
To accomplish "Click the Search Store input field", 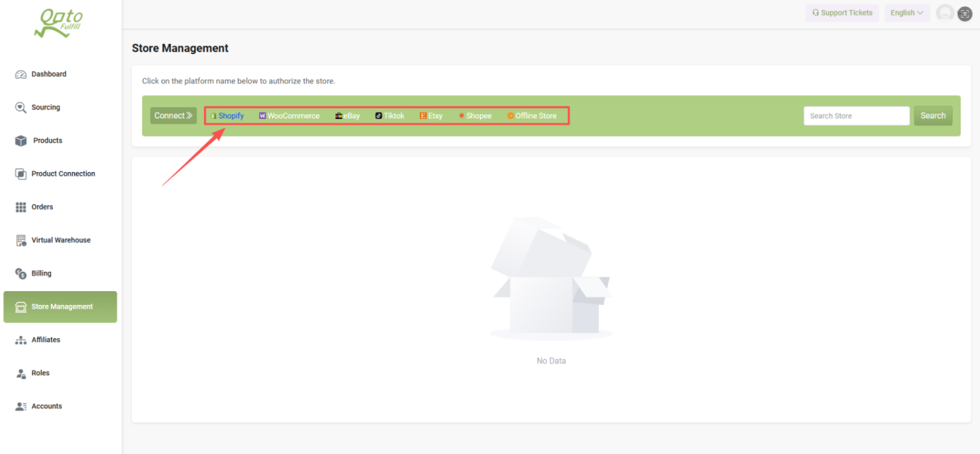I will (x=856, y=116).
